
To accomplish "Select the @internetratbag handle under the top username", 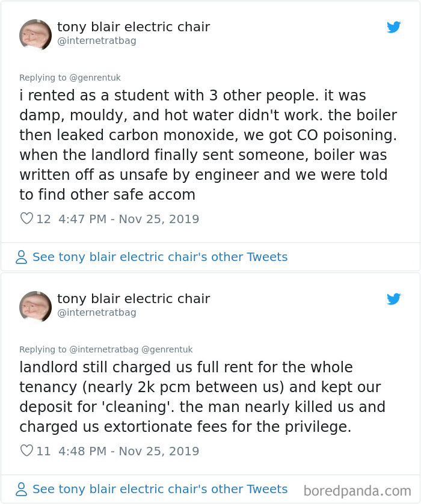I will [x=95, y=41].
